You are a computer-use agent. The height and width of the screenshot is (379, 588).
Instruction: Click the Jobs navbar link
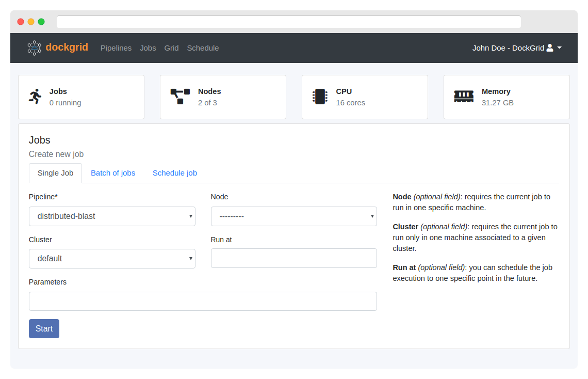[x=148, y=48]
